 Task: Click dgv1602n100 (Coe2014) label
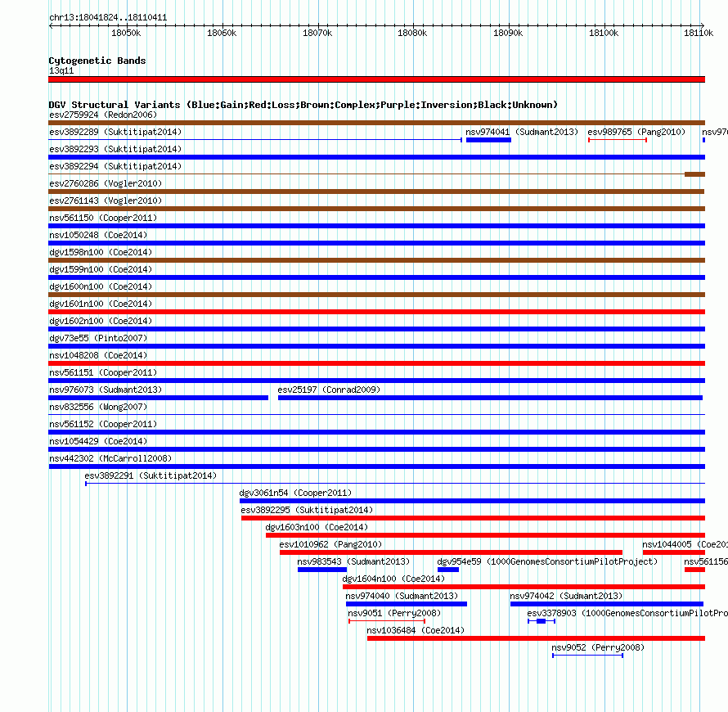[101, 321]
